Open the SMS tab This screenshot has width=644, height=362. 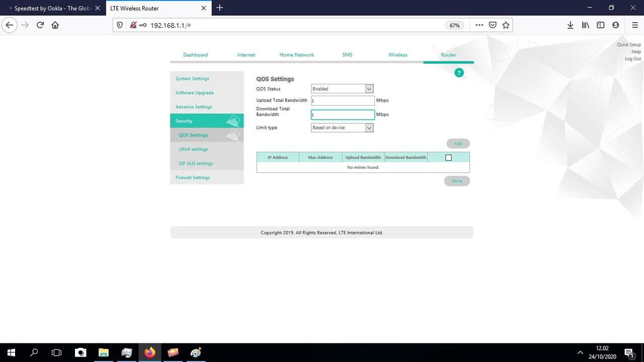click(x=347, y=55)
